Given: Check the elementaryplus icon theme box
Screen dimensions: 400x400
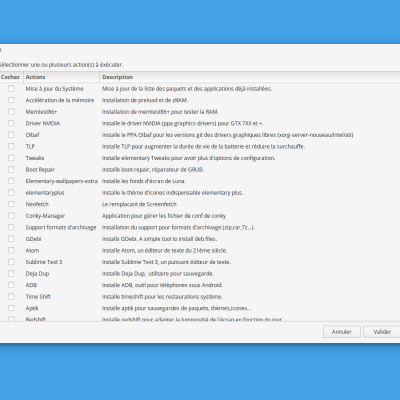Looking at the screenshot, I should 11,192.
